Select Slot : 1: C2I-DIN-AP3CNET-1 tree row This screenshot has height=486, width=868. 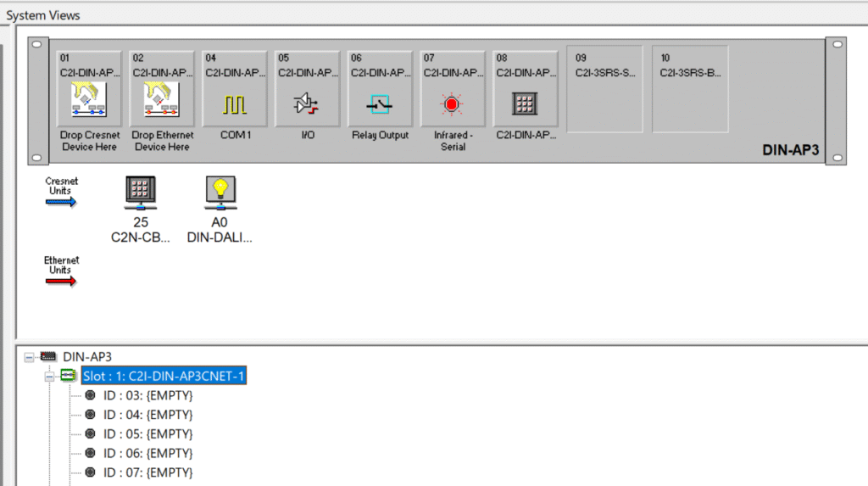tap(164, 376)
